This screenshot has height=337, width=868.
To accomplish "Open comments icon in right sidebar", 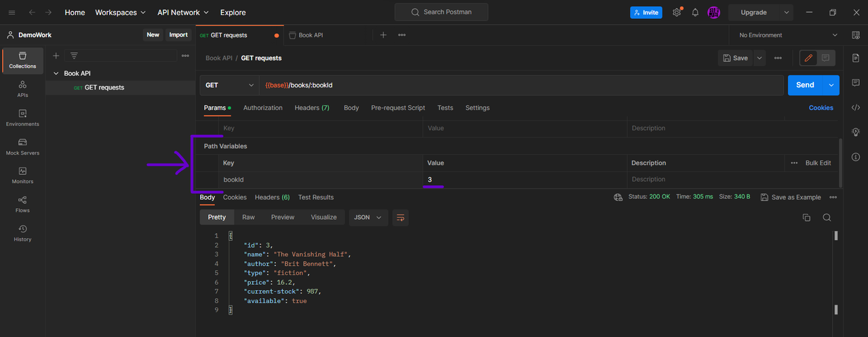I will (x=856, y=83).
